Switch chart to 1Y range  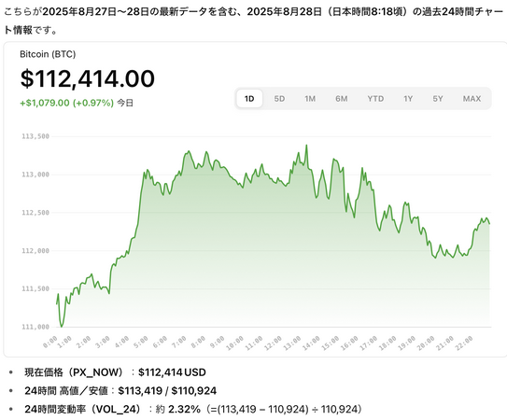408,99
